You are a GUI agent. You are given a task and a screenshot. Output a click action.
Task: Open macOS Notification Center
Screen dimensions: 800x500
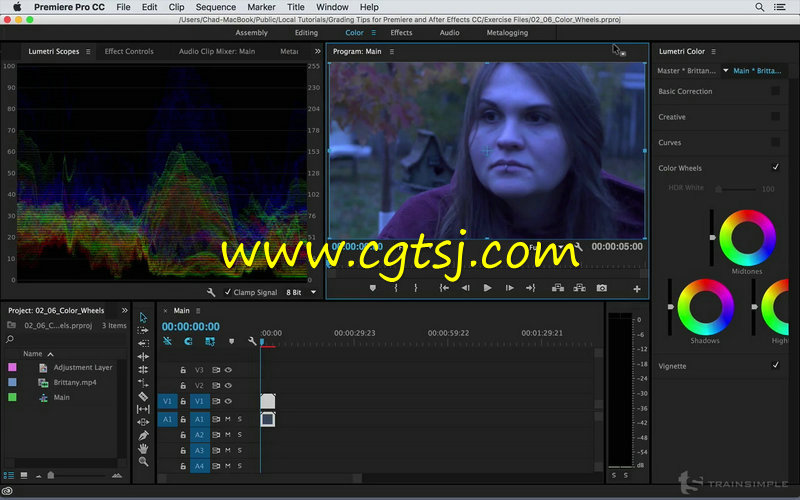pos(780,7)
